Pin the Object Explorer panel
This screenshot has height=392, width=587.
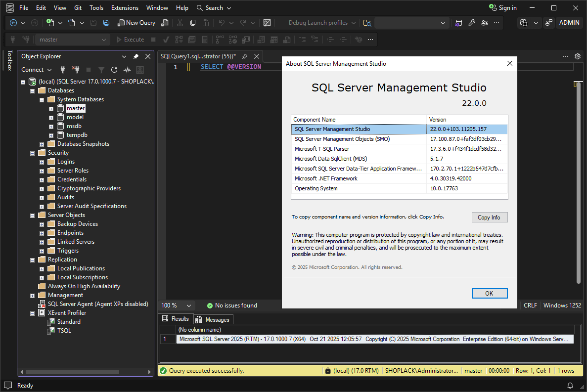point(136,56)
